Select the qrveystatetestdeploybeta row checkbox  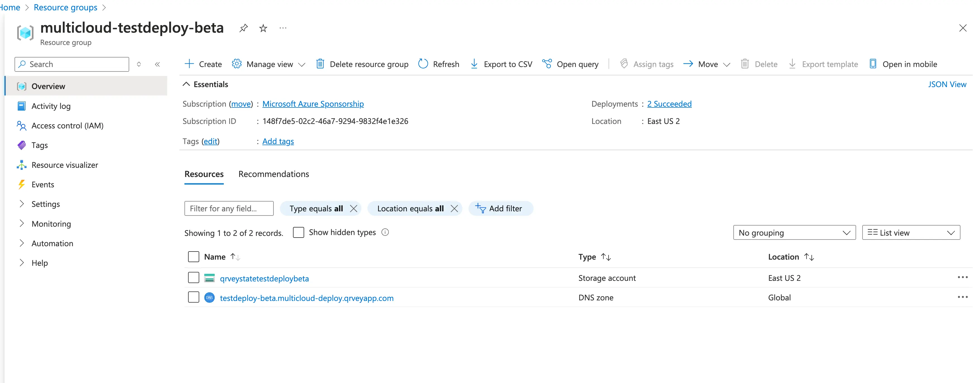[x=194, y=278]
